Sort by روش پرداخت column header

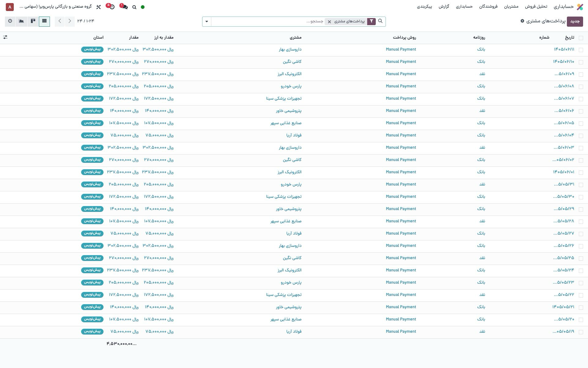(405, 37)
